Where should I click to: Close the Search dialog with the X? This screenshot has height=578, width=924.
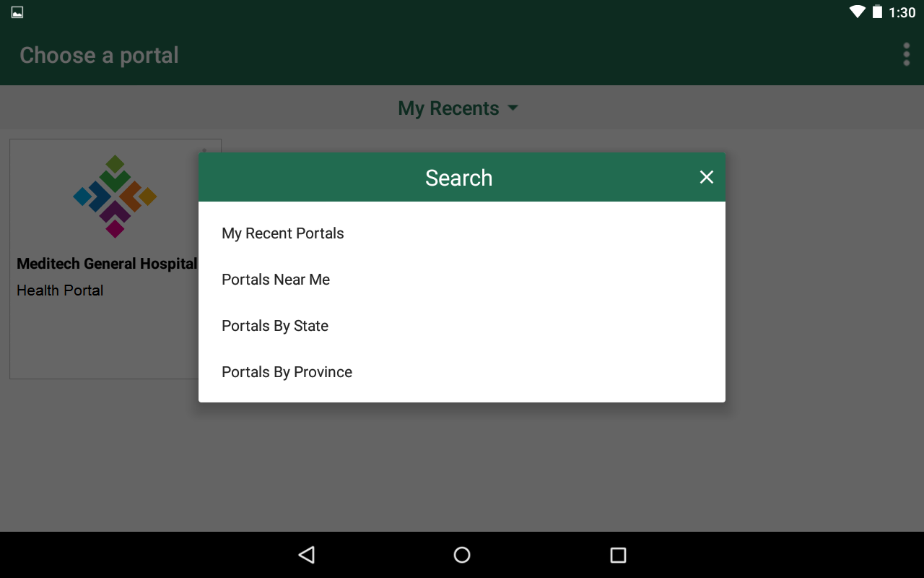click(707, 177)
